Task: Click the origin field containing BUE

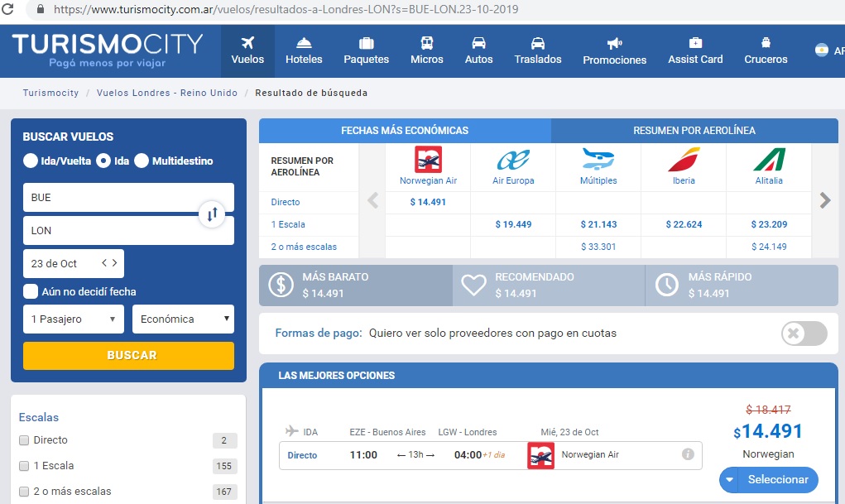Action: (128, 197)
